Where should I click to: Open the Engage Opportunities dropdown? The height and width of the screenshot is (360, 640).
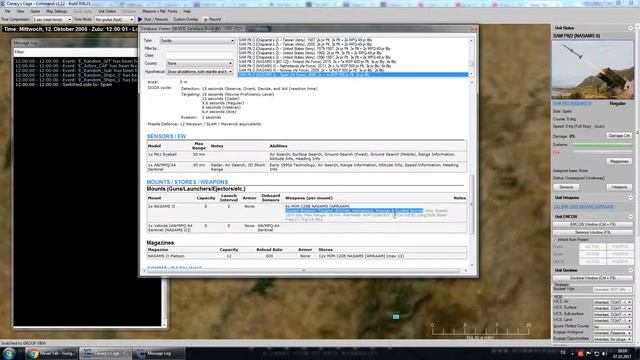coord(612,339)
